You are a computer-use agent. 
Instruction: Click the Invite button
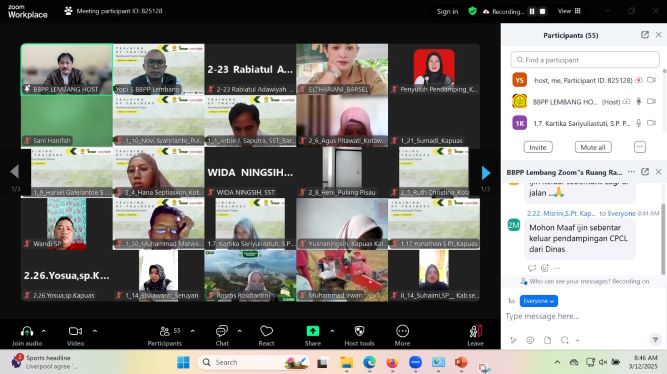538,147
